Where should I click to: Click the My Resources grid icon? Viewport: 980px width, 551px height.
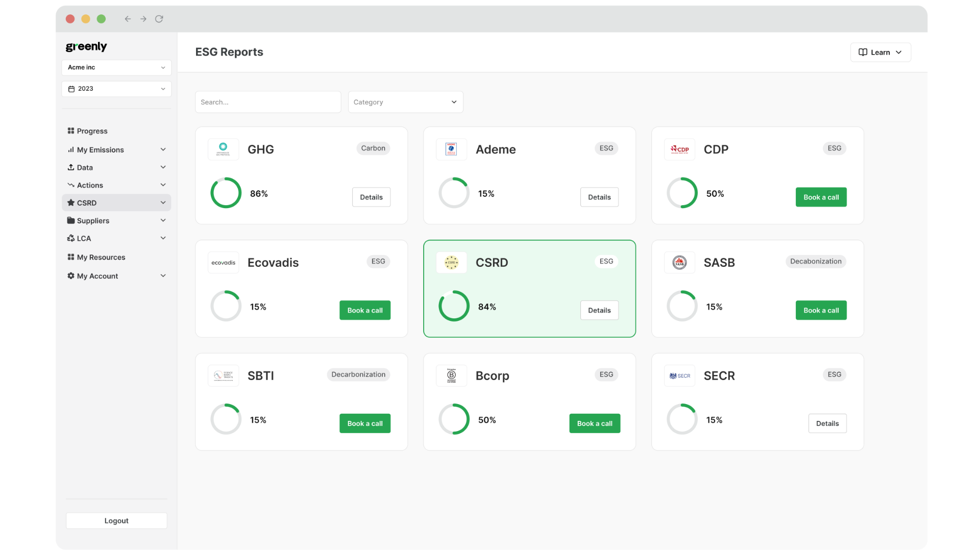coord(71,257)
